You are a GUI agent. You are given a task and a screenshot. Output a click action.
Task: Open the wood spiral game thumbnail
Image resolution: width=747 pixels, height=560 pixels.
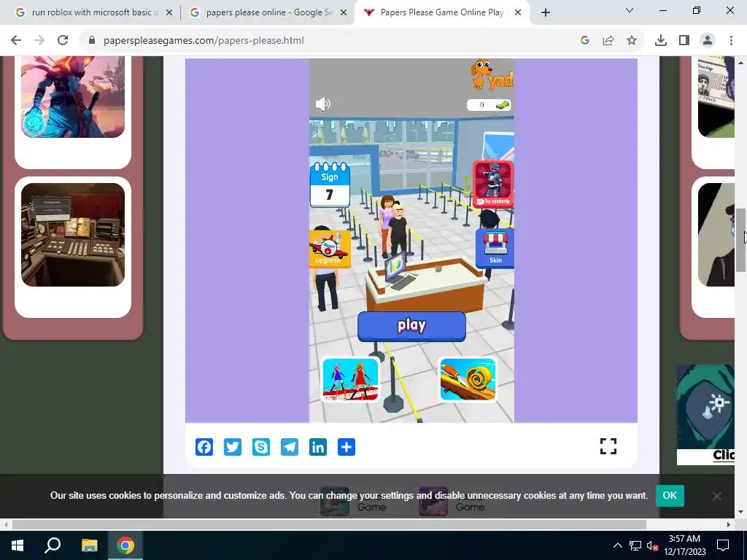click(x=468, y=379)
